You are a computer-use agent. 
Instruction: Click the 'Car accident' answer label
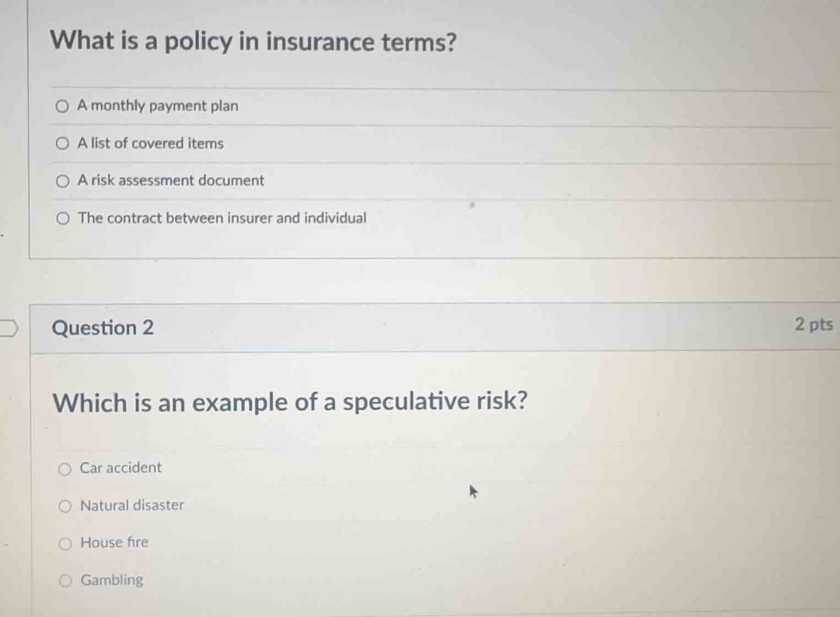click(121, 468)
